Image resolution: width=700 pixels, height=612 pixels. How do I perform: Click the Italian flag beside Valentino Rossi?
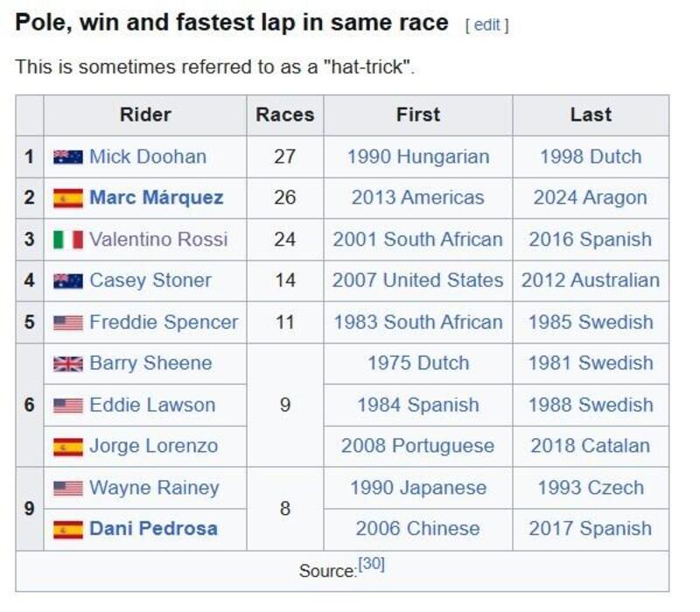[x=67, y=240]
